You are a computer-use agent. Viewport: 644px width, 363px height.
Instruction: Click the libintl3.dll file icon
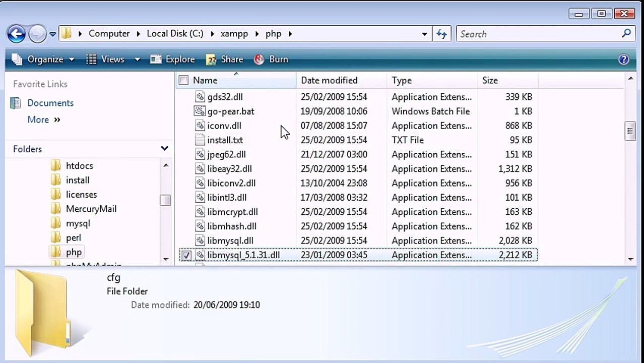200,197
